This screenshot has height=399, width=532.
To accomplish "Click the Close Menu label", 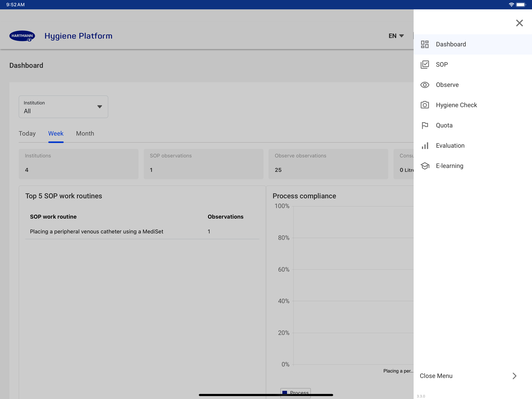I will tap(436, 376).
